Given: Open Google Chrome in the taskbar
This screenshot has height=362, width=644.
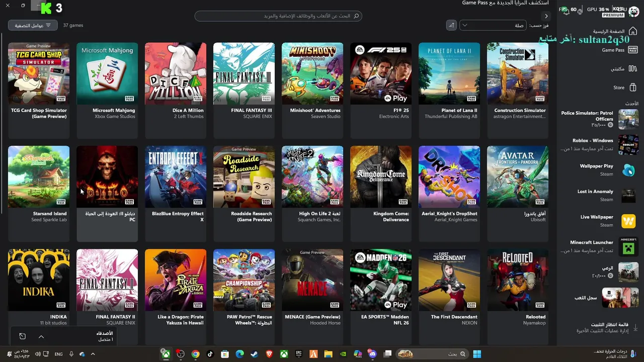Looking at the screenshot, I should click(195, 354).
